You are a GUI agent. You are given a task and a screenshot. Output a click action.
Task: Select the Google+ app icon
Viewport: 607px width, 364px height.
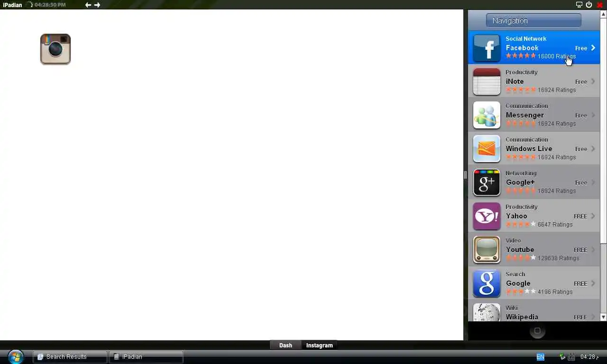487,182
